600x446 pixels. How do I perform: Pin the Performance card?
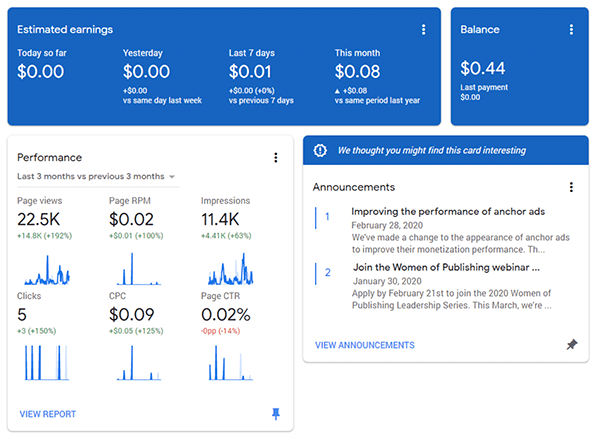276,413
